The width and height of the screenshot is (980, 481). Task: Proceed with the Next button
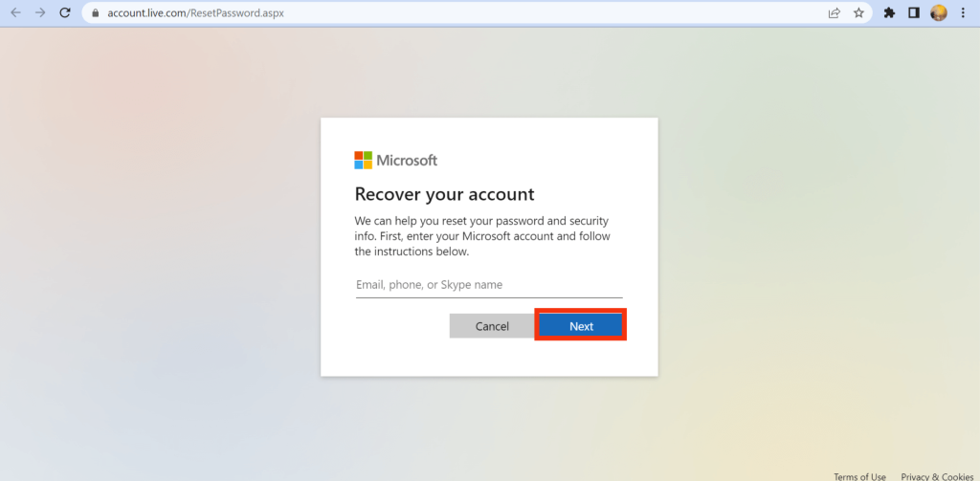581,326
